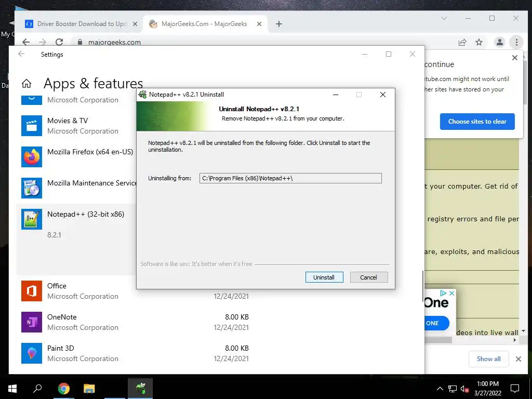Click Mozilla Firefox (x64 en-US) text

tap(90, 152)
